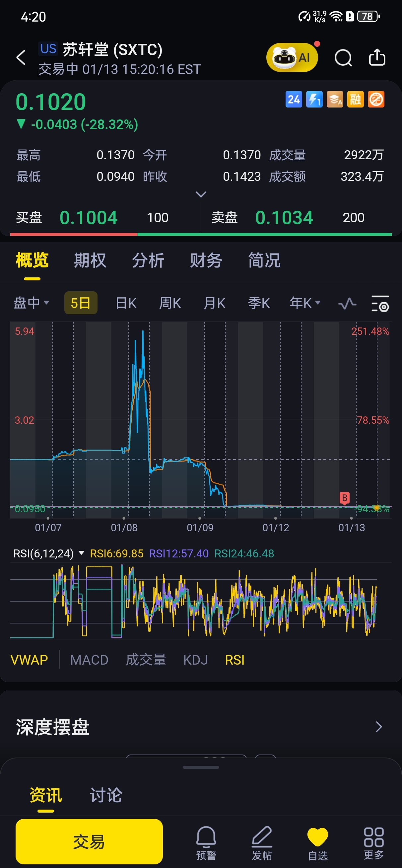The height and width of the screenshot is (868, 402).
Task: Tap the RSI24:46.48 readout
Action: point(244,553)
